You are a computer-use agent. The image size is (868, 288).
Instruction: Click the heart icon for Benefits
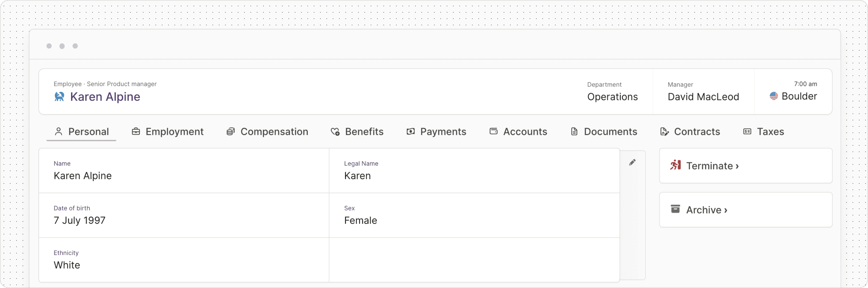335,132
